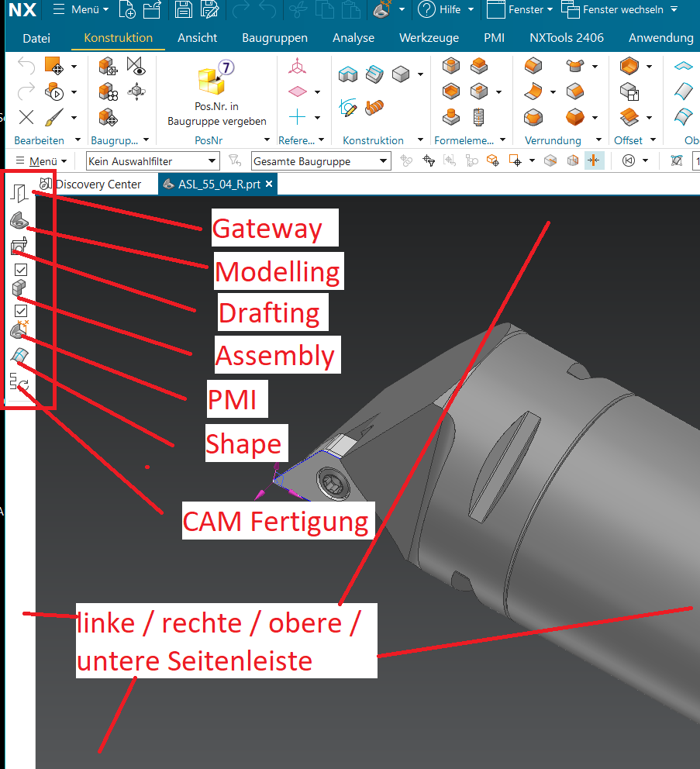Switch to the Discovery Center tab
Image resolution: width=700 pixels, height=769 pixels.
coord(91,184)
